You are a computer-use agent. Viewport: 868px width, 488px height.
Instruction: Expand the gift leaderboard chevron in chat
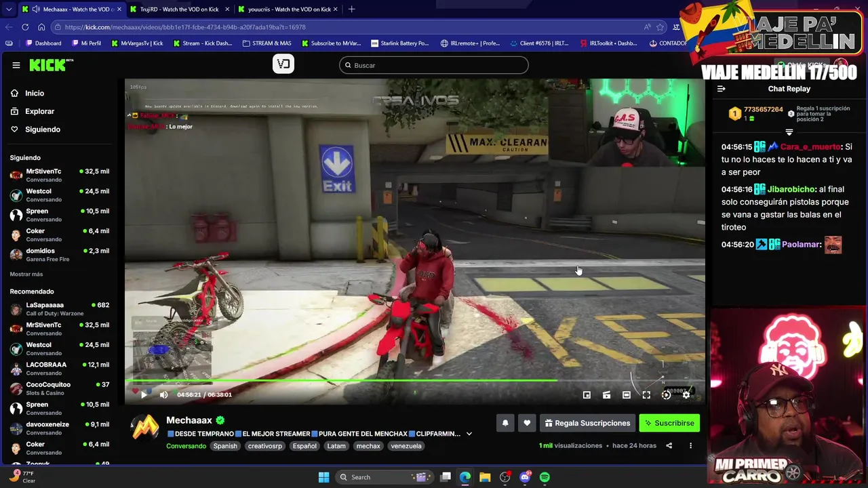789,132
